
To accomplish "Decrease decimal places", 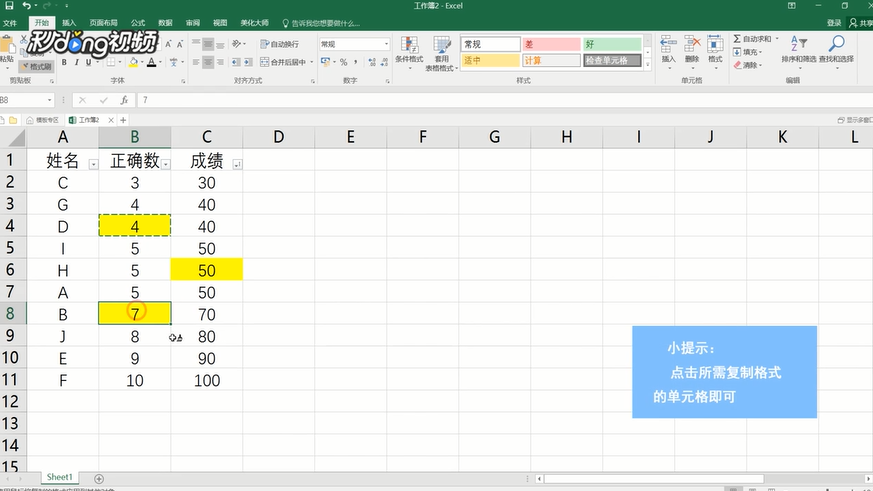I will coord(384,62).
